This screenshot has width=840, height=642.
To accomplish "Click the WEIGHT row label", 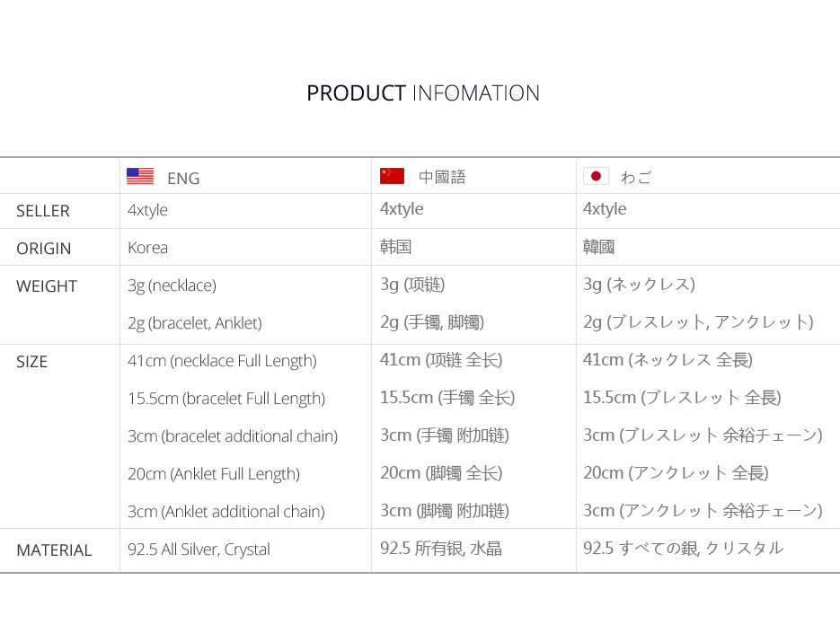I will tap(47, 286).
